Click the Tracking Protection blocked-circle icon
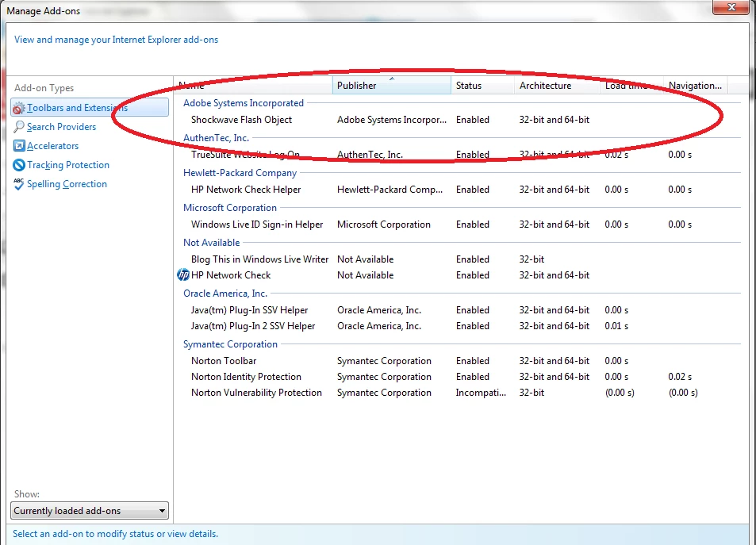This screenshot has height=545, width=756. (19, 165)
